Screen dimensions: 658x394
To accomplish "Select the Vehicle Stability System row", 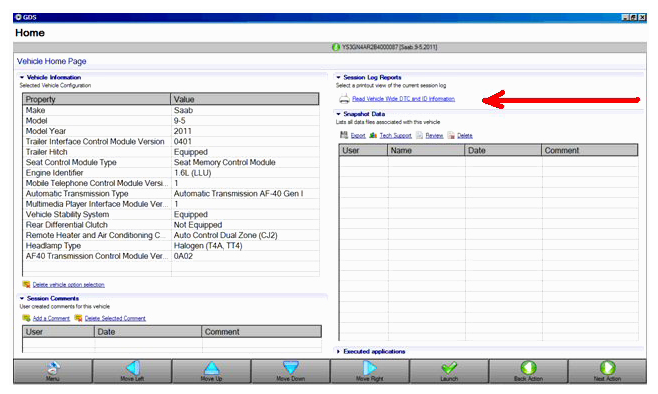I will [x=171, y=214].
